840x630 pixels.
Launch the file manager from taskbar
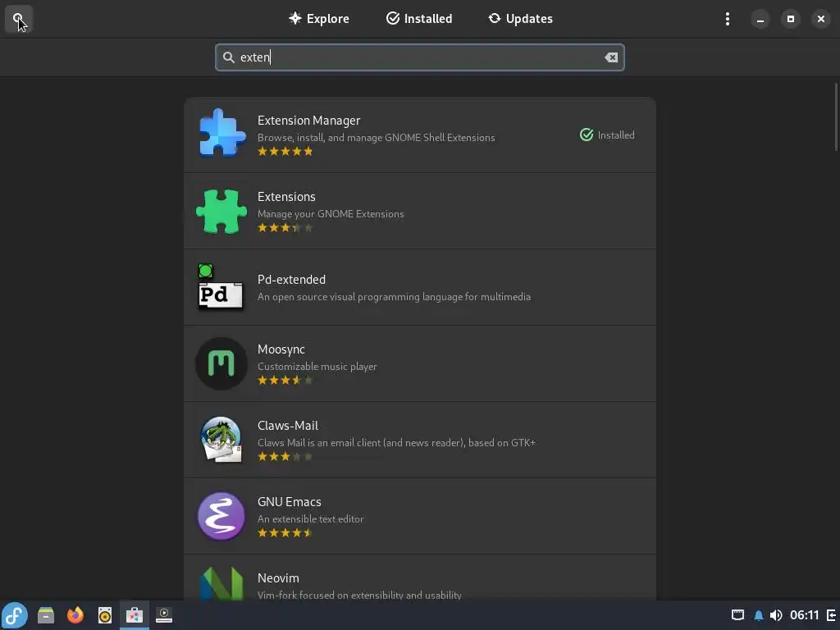click(46, 615)
